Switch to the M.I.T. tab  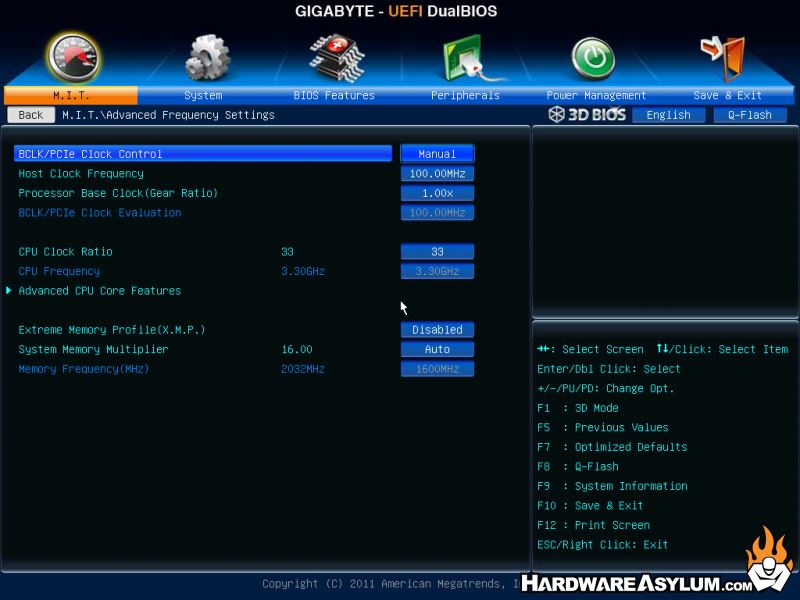(x=71, y=95)
